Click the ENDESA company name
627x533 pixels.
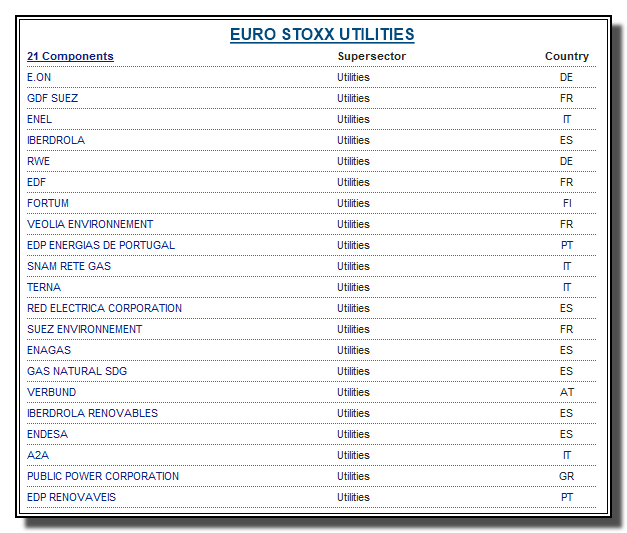pos(47,434)
